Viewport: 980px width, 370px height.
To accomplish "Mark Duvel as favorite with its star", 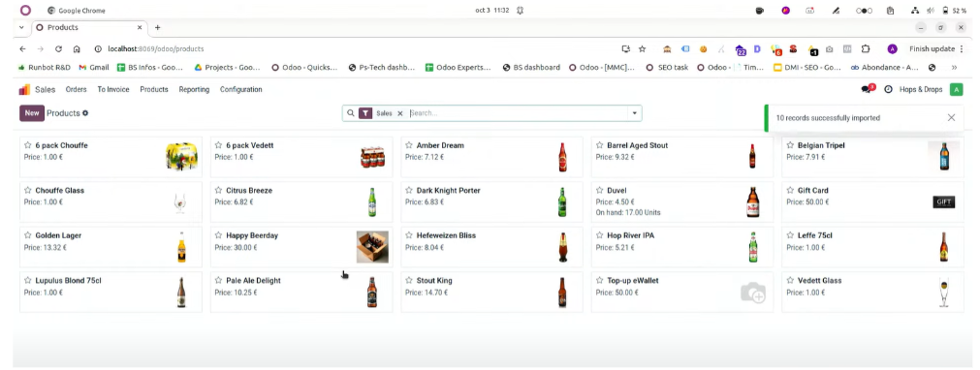I will [x=599, y=190].
